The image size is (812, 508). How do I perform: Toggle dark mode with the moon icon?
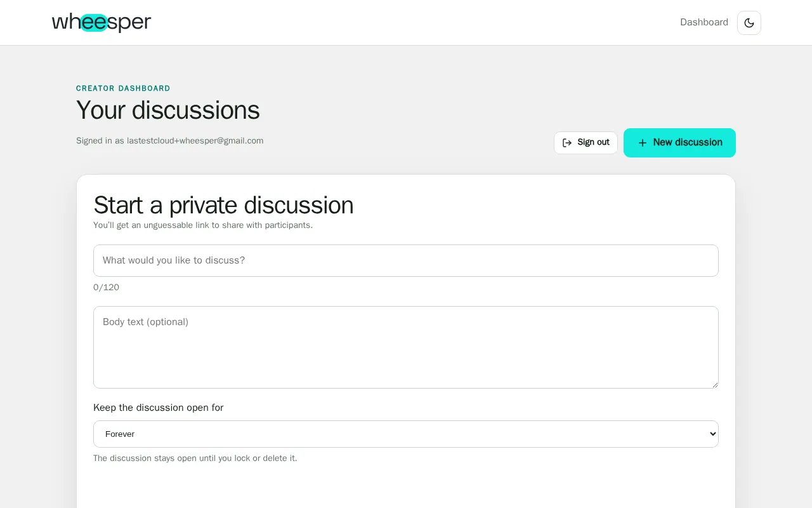click(749, 23)
